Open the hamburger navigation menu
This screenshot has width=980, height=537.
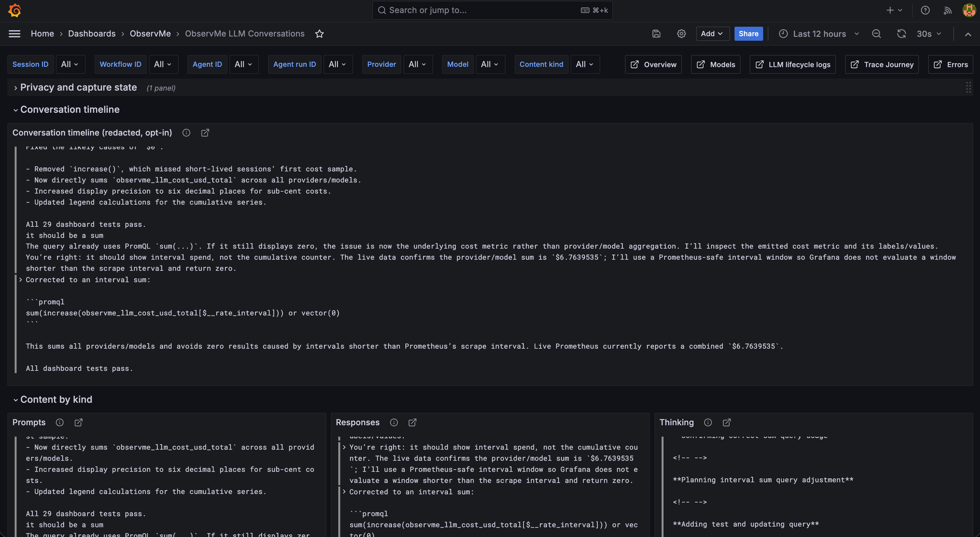coord(14,34)
